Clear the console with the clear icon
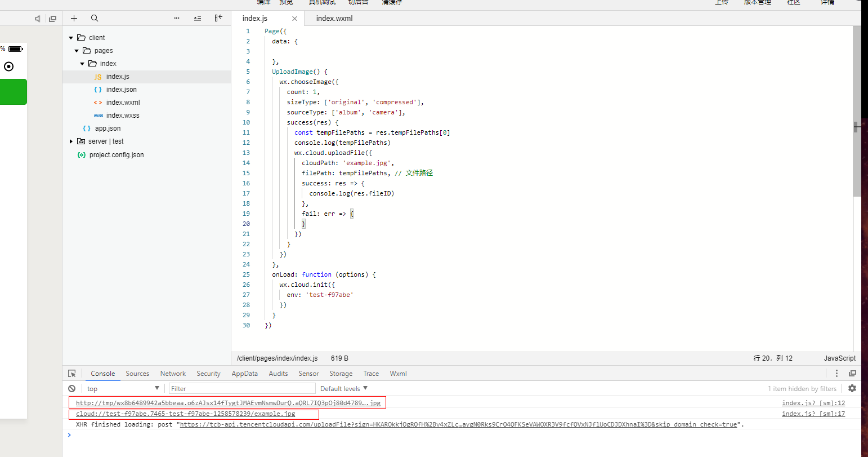 pyautogui.click(x=72, y=389)
